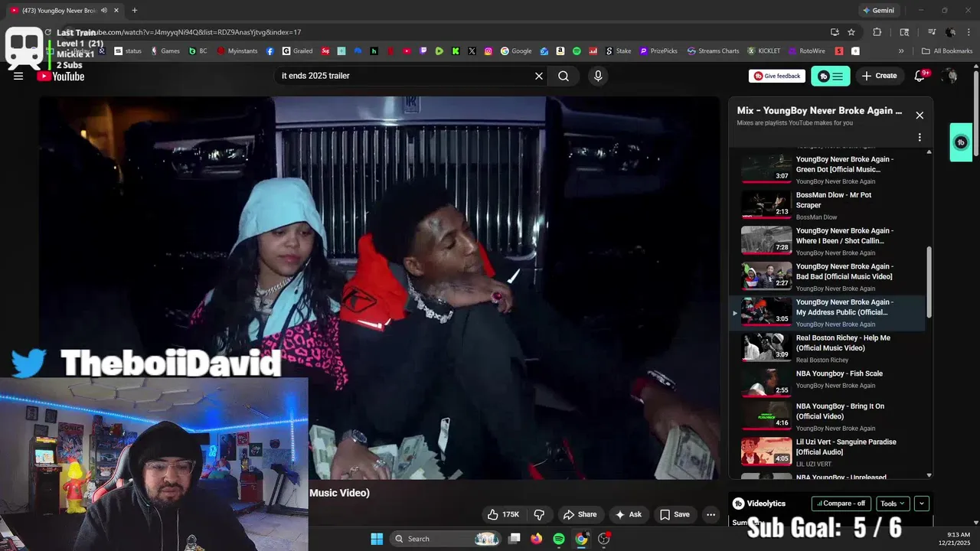Open Spotify from taskbar
This screenshot has width=980, height=551.
click(559, 539)
